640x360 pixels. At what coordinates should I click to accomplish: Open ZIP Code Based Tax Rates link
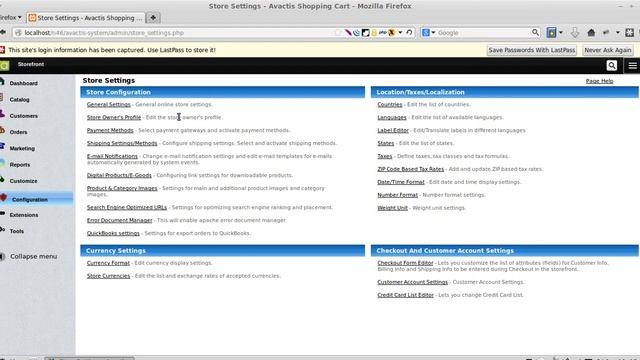[410, 169]
